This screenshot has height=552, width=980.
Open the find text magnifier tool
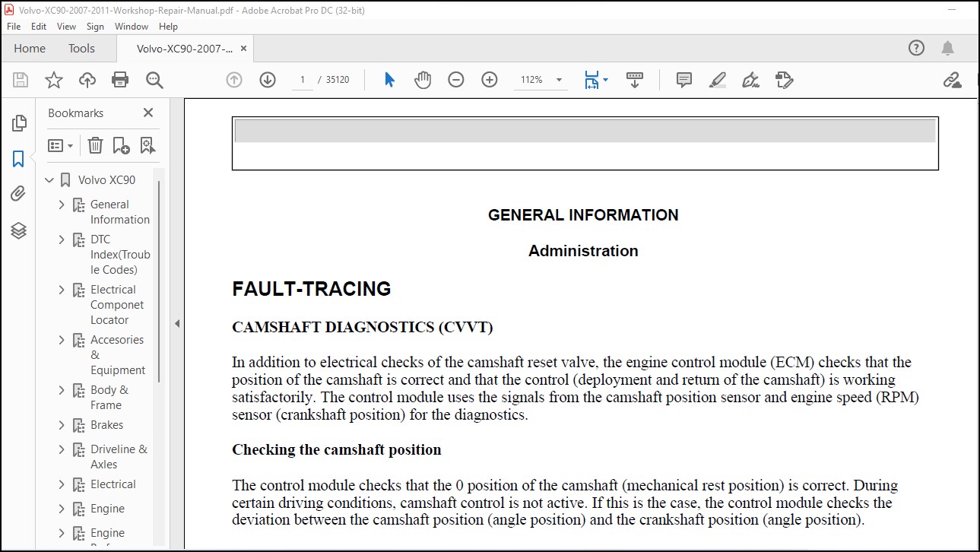(x=154, y=80)
